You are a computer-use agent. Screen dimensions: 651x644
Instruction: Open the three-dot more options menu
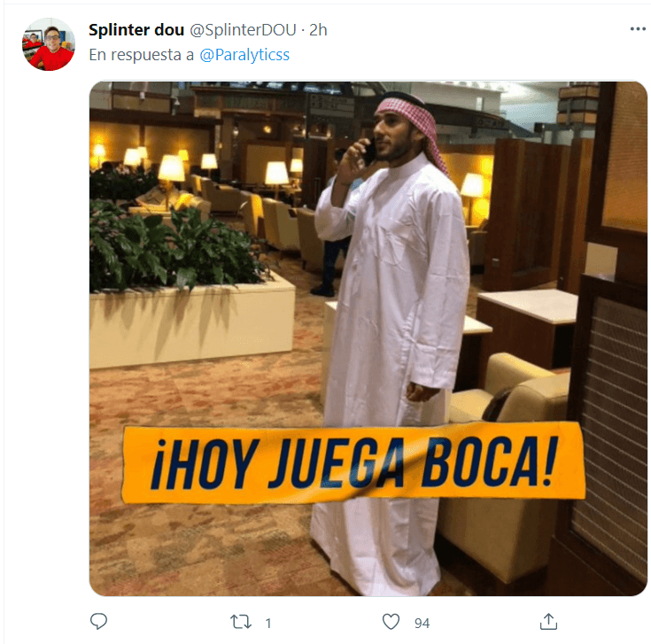click(638, 28)
